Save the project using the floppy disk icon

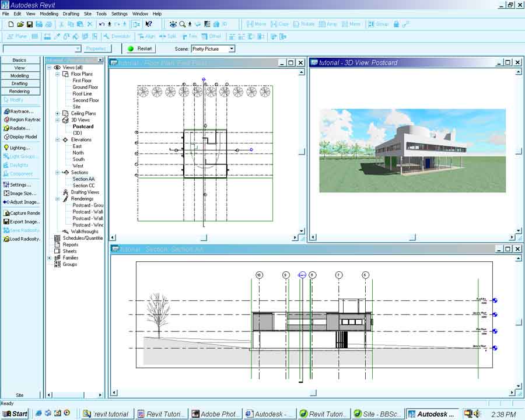[30, 24]
